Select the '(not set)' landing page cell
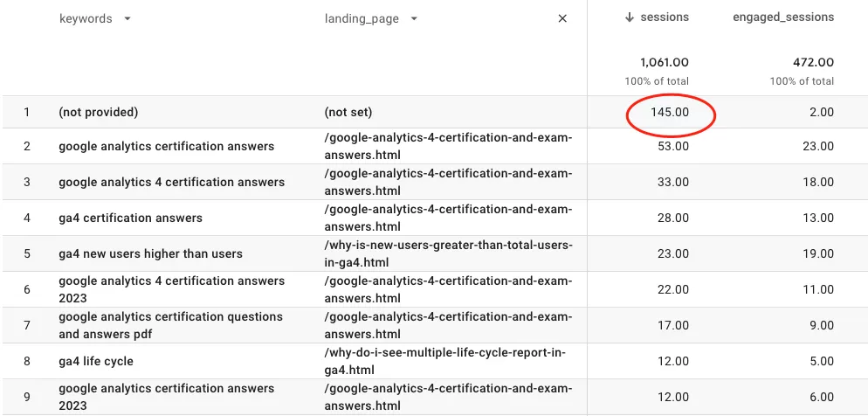Image resolution: width=868 pixels, height=416 pixels. (x=348, y=113)
